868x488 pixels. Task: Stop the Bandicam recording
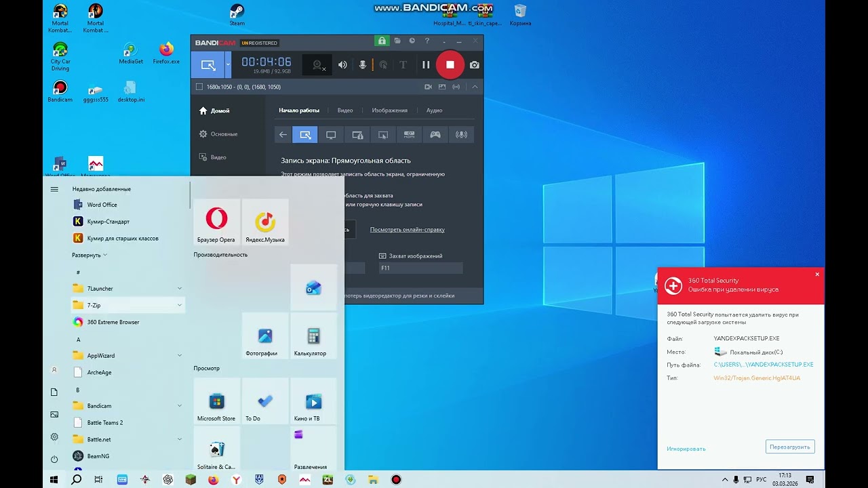point(450,65)
